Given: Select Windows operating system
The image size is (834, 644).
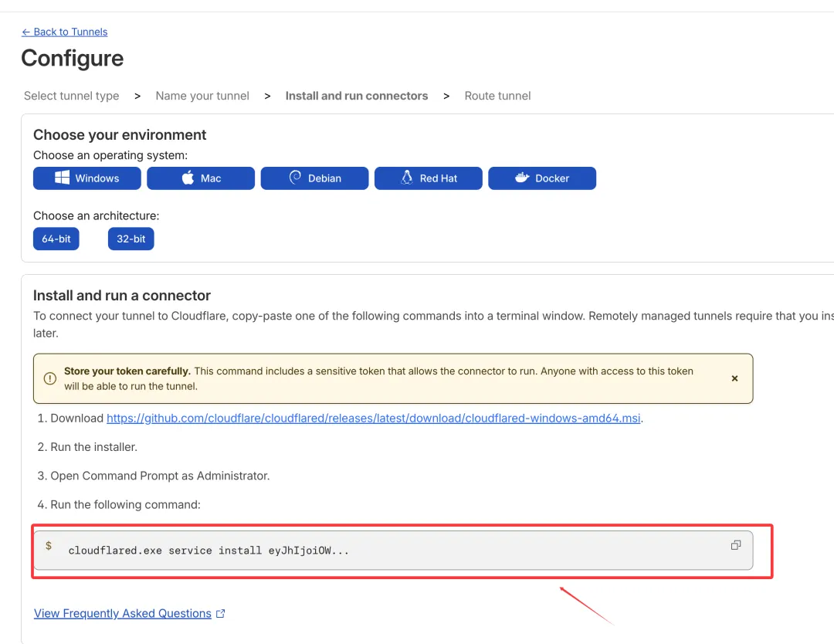Looking at the screenshot, I should (86, 178).
